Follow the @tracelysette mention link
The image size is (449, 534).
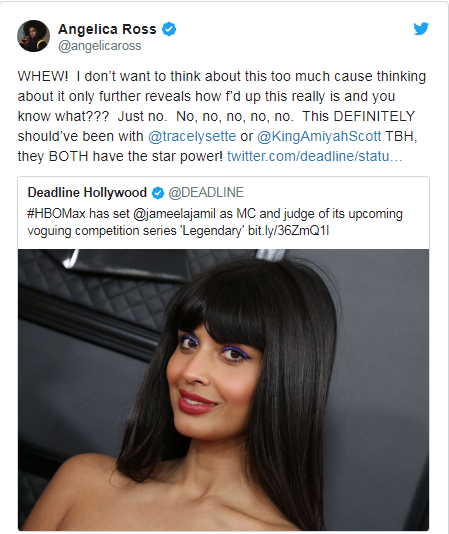point(192,136)
